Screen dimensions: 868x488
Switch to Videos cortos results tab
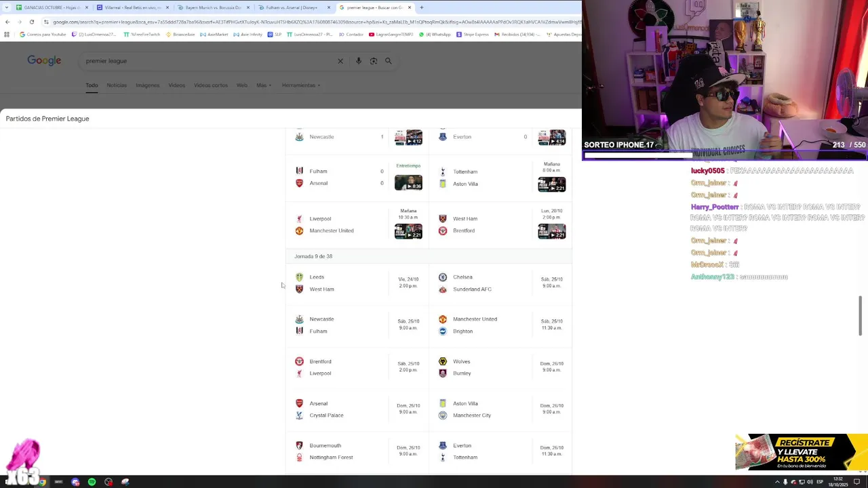click(211, 85)
